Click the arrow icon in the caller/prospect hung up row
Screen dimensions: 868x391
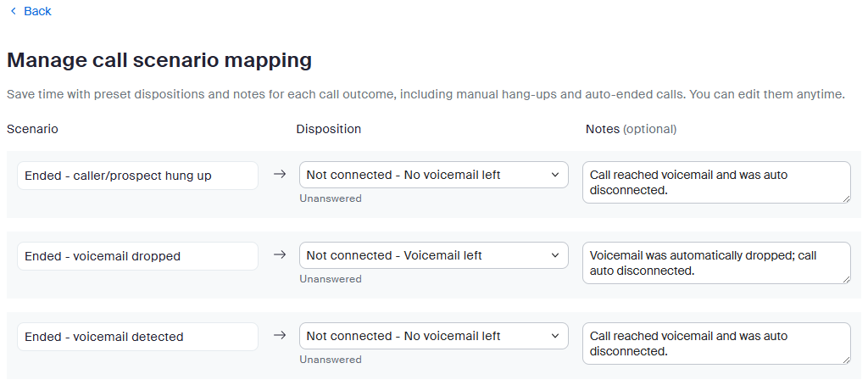[x=280, y=175]
